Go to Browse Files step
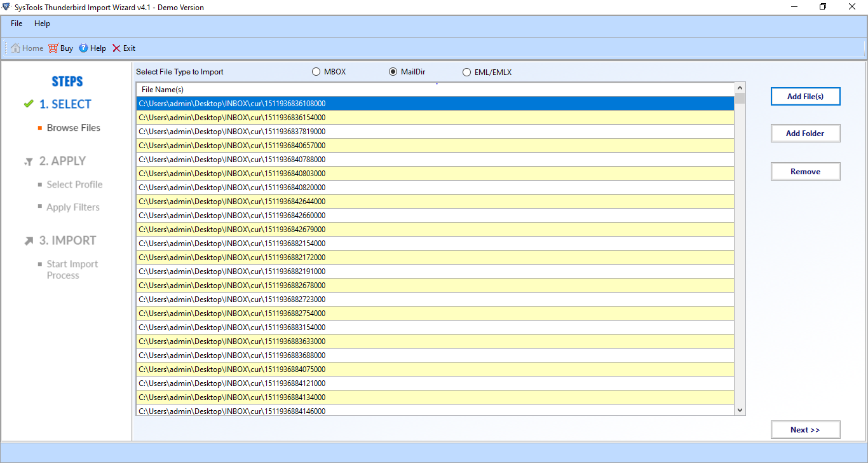The image size is (868, 463). (x=74, y=128)
